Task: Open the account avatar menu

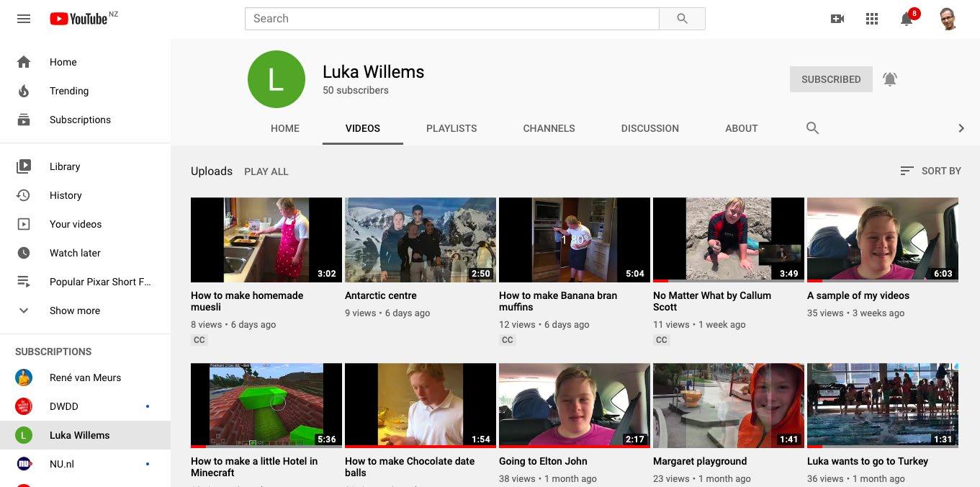Action: [x=948, y=19]
